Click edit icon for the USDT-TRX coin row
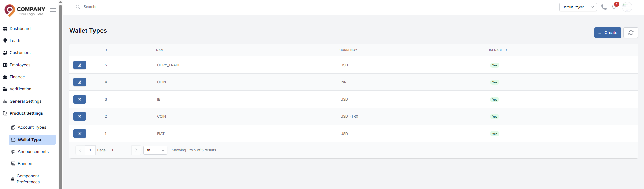The width and height of the screenshot is (644, 189). 80,116
